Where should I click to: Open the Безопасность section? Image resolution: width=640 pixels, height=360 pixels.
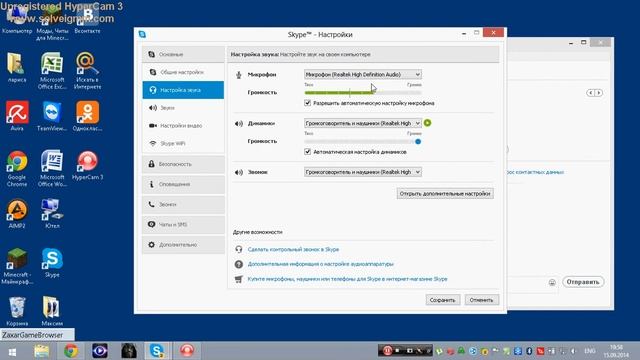pos(183,164)
